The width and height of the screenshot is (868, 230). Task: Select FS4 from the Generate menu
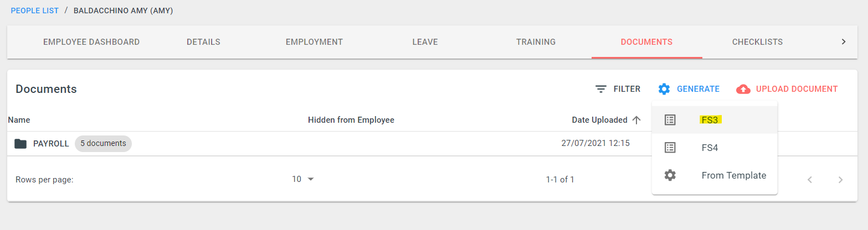[x=715, y=148]
